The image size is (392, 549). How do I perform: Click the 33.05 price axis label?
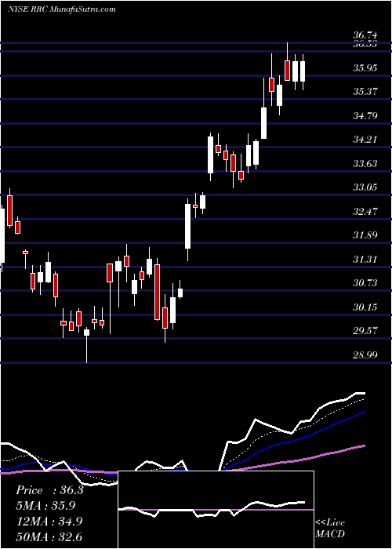[365, 187]
